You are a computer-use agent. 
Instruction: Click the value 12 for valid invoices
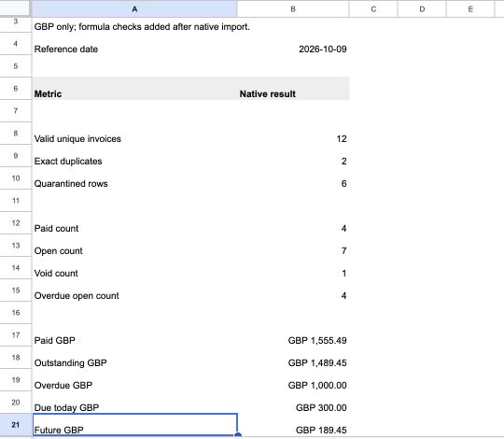293,134
